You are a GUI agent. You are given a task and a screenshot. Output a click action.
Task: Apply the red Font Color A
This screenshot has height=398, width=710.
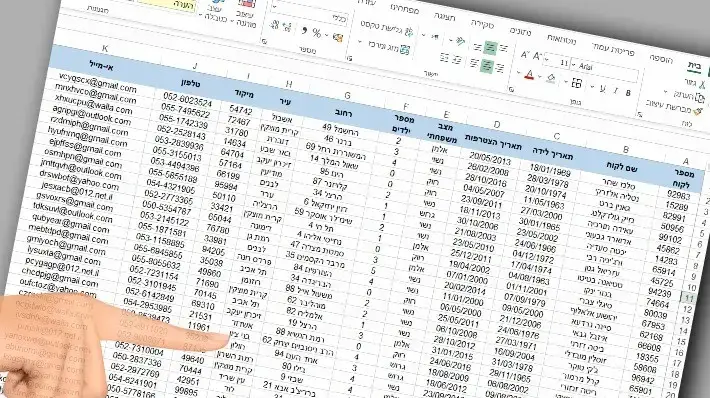point(529,75)
